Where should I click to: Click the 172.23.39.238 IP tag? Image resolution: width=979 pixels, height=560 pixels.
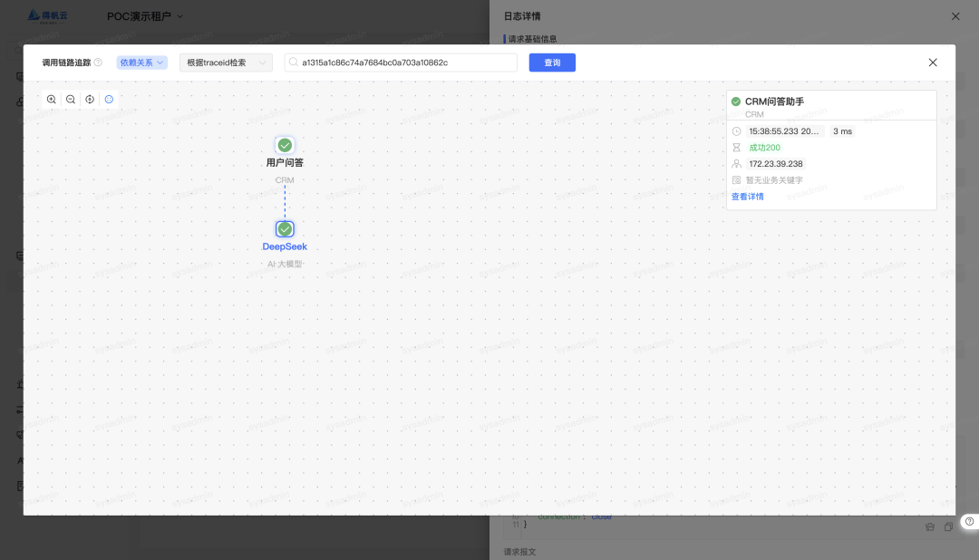pyautogui.click(x=775, y=164)
